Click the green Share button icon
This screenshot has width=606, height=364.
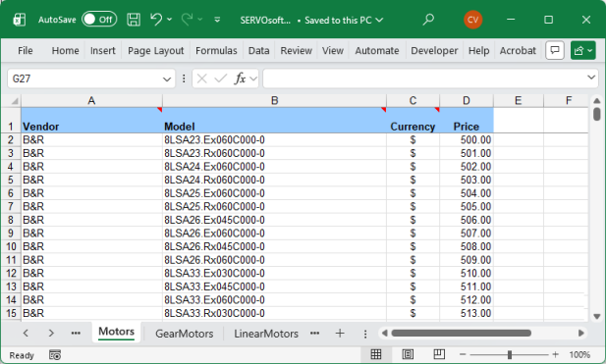point(582,50)
